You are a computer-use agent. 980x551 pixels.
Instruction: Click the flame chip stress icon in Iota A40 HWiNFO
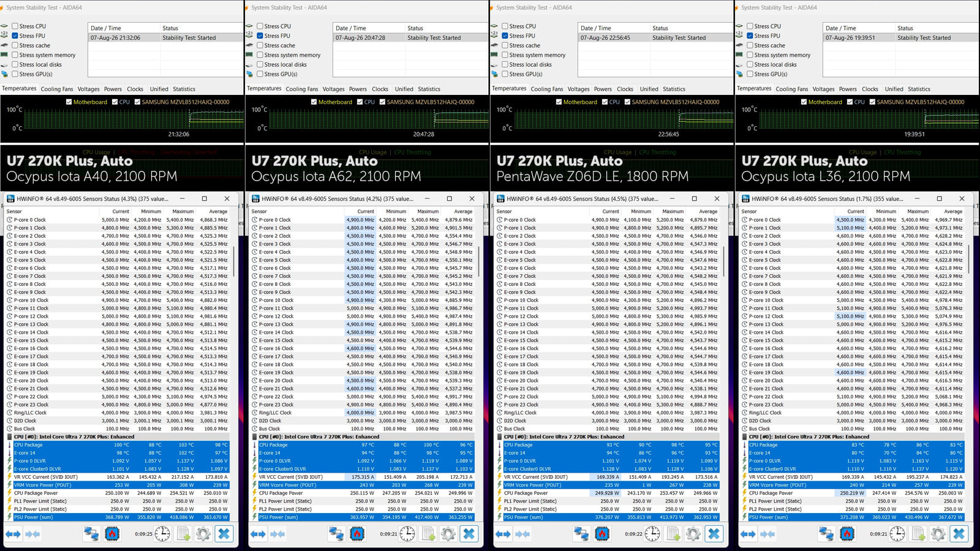[x=111, y=534]
